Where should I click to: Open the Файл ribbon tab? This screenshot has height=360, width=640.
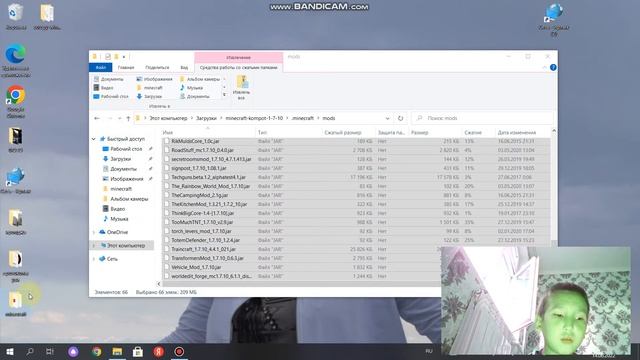101,67
